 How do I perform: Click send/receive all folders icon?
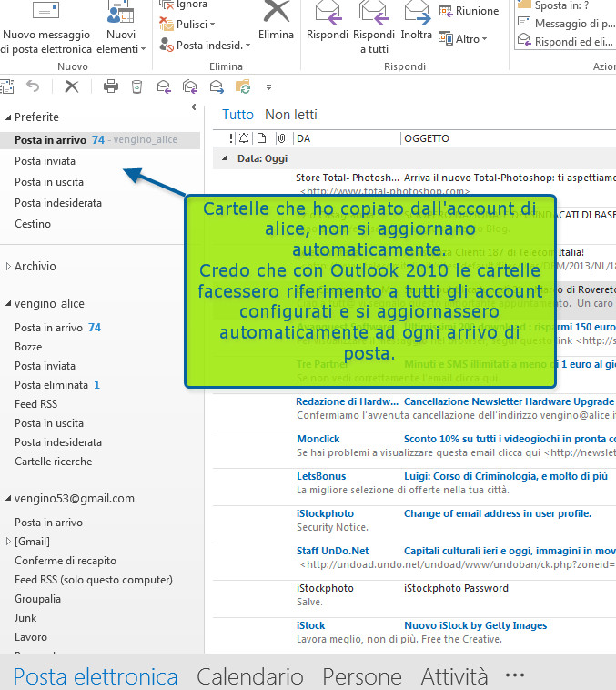pos(243,86)
